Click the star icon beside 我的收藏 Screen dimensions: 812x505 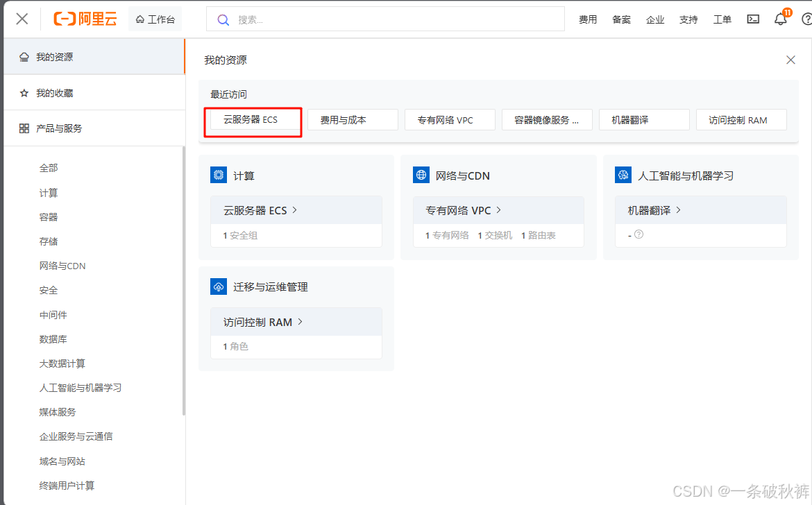click(x=24, y=93)
